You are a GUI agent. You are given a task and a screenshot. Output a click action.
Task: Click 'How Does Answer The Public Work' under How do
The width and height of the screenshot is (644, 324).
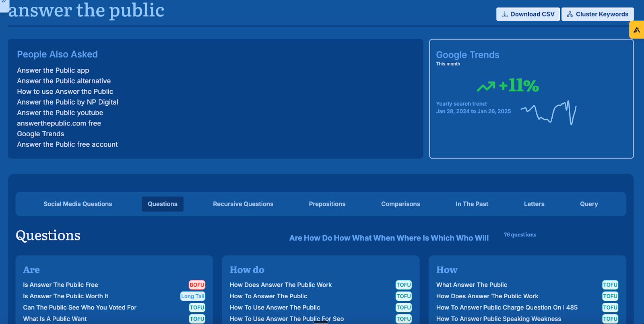[281, 285]
